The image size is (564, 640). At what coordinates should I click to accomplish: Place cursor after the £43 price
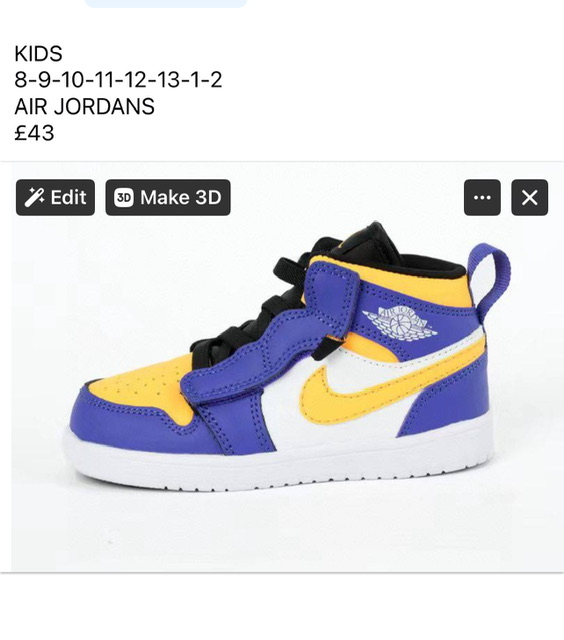click(x=54, y=133)
